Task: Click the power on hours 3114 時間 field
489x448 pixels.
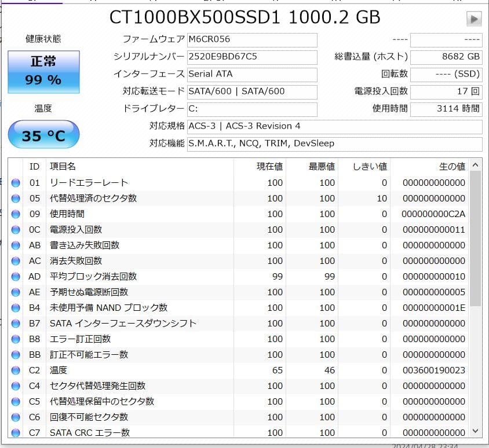Action: (446, 109)
